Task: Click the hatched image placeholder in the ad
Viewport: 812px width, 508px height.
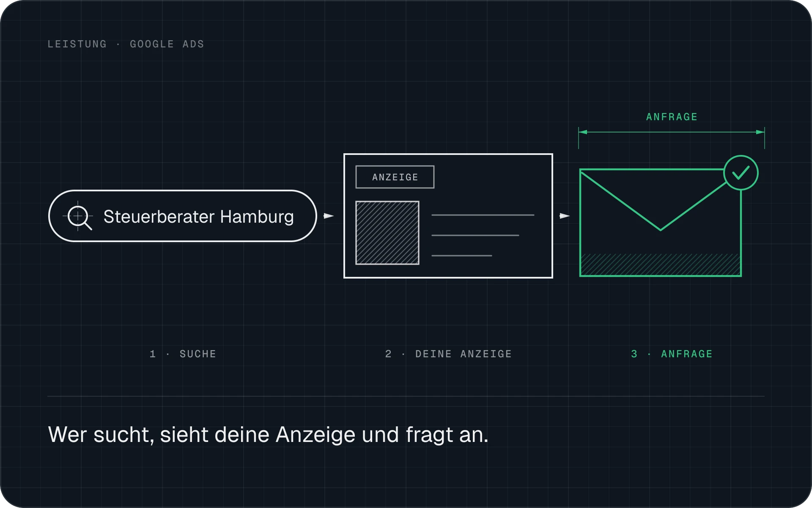Action: tap(387, 233)
